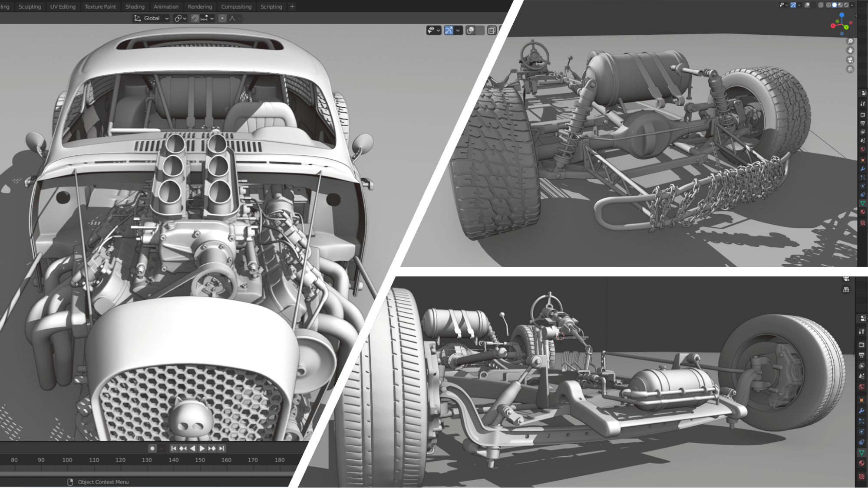Open the Rendering workspace tab
The height and width of the screenshot is (488, 868).
pyautogui.click(x=200, y=7)
